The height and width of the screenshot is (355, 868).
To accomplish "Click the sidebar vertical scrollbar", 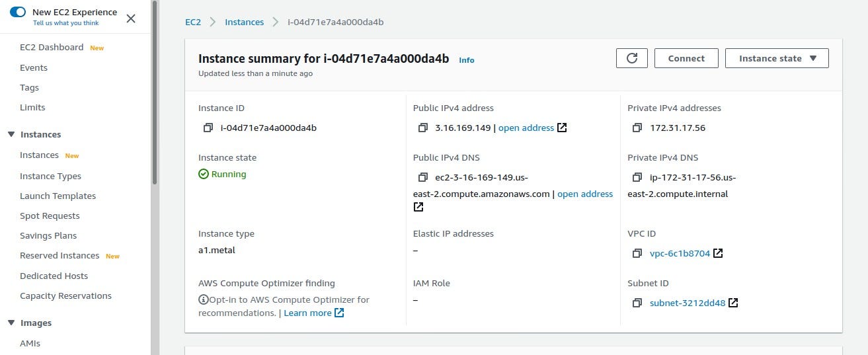I will coord(155,93).
